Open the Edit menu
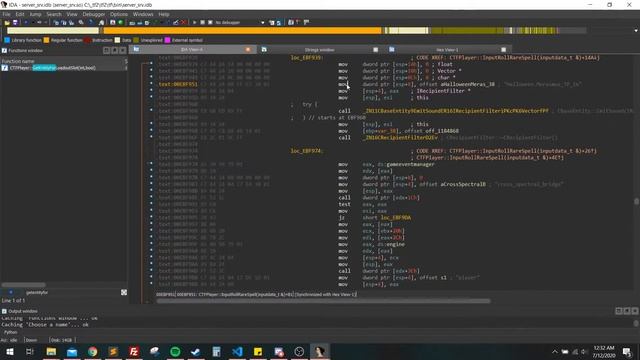Image resolution: width=640 pixels, height=360 pixels. [x=20, y=14]
